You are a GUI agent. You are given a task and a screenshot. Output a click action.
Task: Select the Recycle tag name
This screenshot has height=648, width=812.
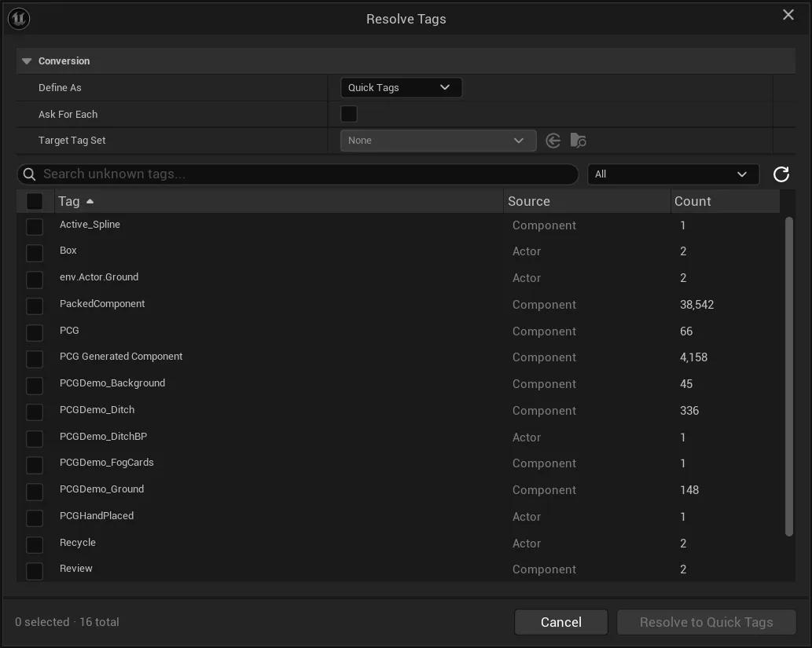pos(78,543)
